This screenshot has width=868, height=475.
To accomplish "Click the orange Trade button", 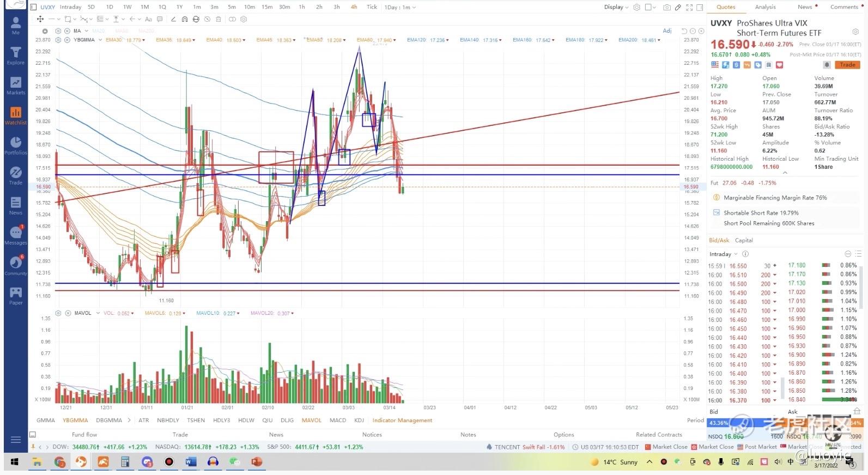I will pos(848,65).
